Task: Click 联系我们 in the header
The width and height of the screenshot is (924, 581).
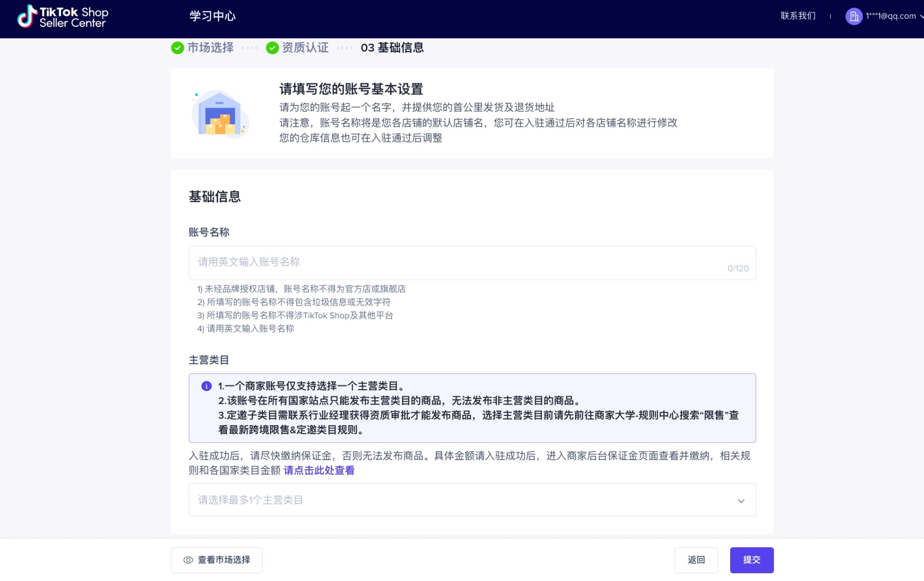Action: point(797,16)
